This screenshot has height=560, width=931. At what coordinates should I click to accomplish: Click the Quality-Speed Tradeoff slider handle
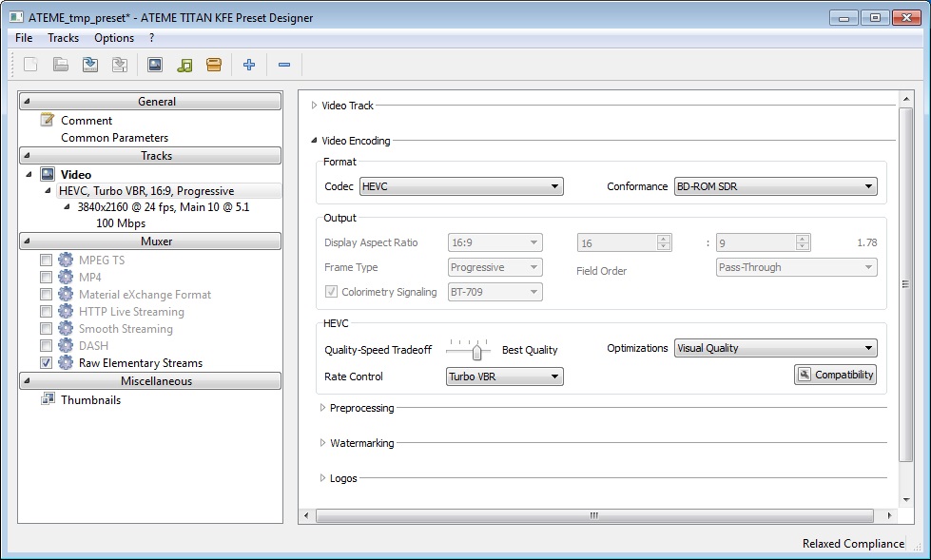pyautogui.click(x=476, y=352)
